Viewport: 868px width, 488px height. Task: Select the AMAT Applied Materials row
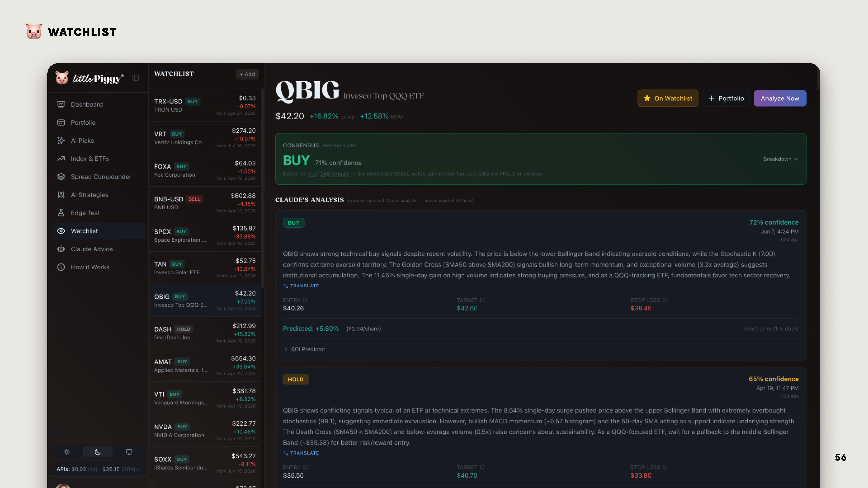pos(205,366)
